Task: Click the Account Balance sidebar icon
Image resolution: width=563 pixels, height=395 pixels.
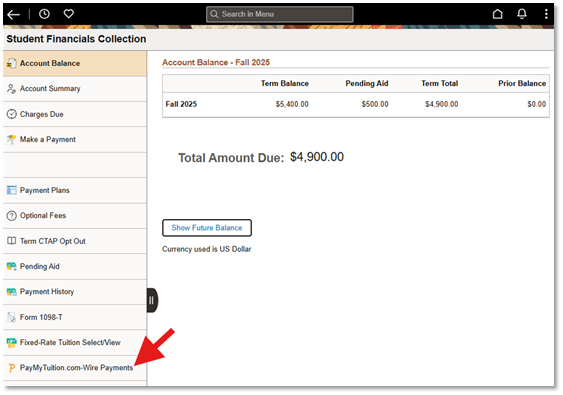Action: [x=11, y=64]
